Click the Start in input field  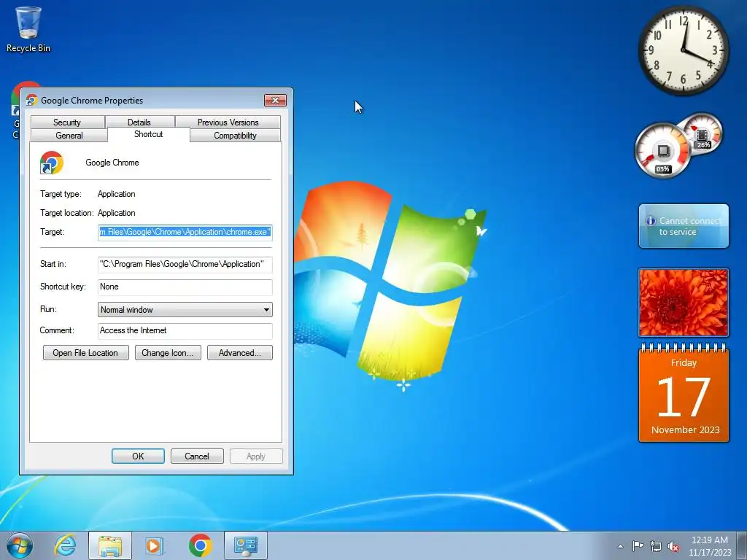tap(185, 264)
